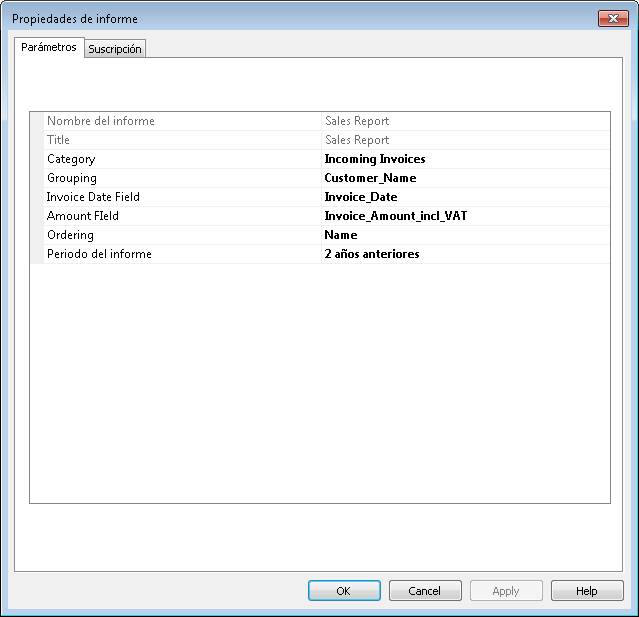Select the Parámetros tab

pyautogui.click(x=49, y=47)
